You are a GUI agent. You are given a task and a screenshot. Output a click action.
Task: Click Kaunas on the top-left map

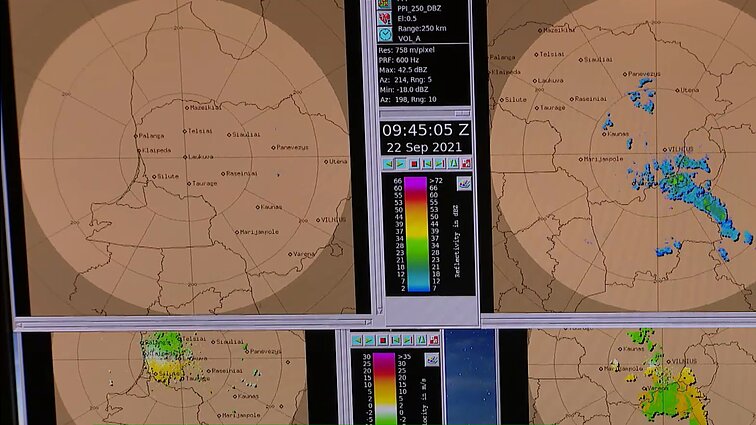[269, 207]
